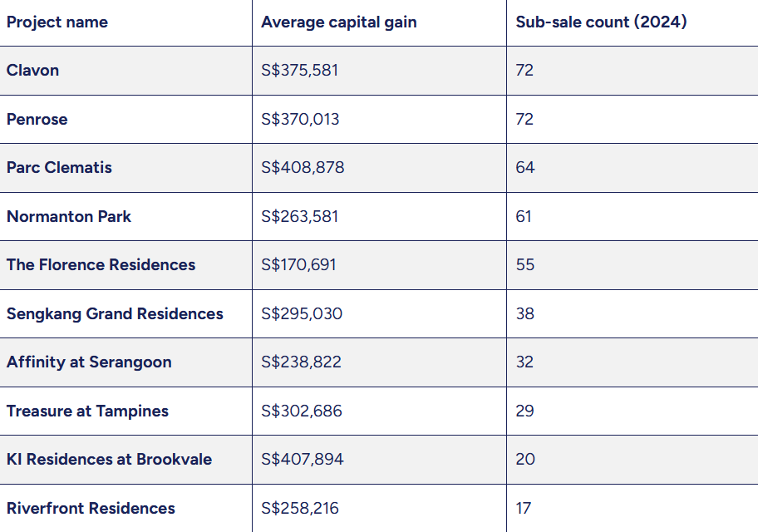Click the S$170,691 capital gain value

point(298,265)
